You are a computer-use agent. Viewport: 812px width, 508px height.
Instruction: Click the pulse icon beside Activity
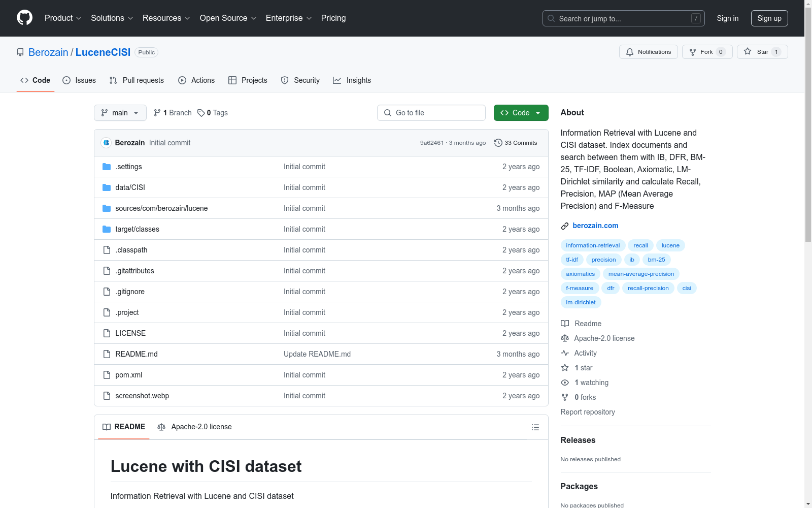tap(565, 353)
